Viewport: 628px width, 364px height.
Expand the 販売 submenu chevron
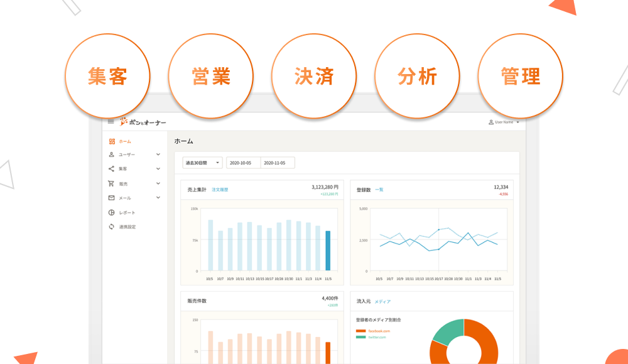coord(158,183)
